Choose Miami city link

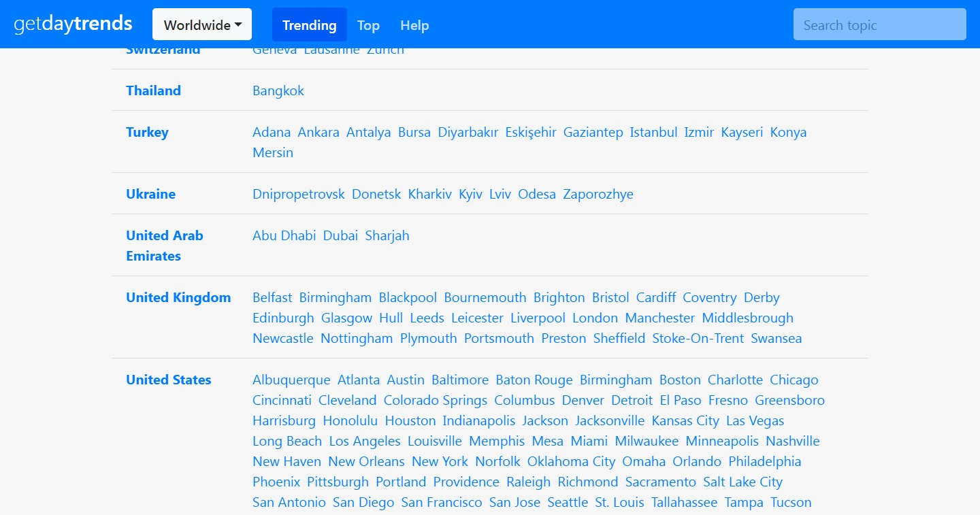(589, 441)
